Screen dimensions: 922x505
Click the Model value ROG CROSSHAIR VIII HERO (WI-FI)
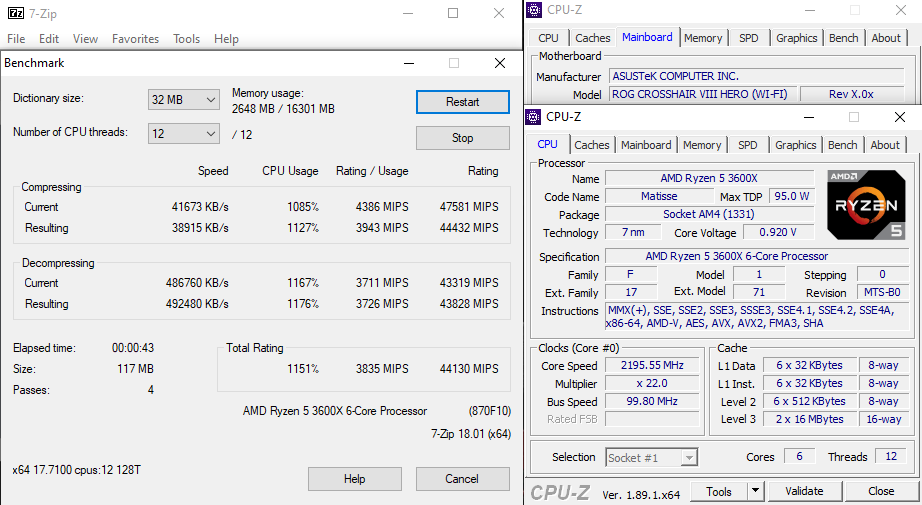(x=703, y=94)
